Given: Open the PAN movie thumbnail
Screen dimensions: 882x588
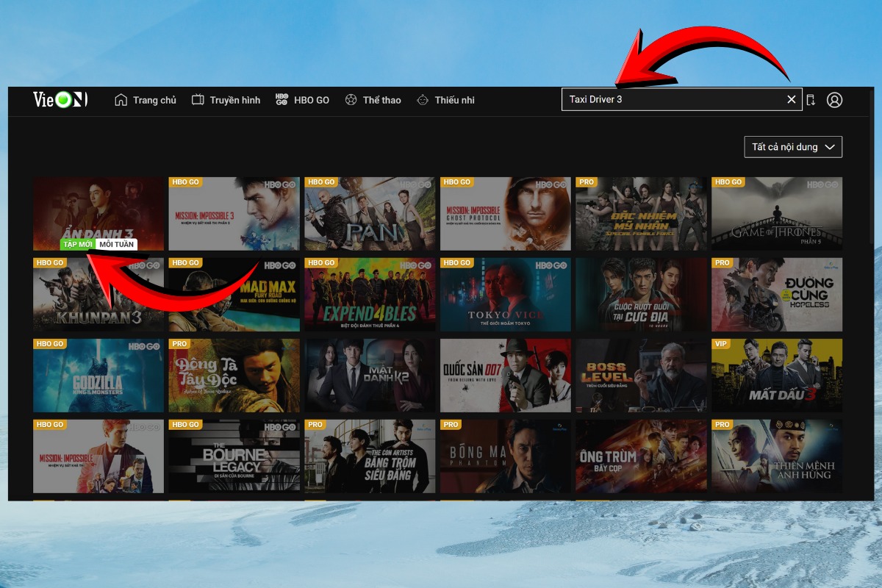Looking at the screenshot, I should coord(370,213).
